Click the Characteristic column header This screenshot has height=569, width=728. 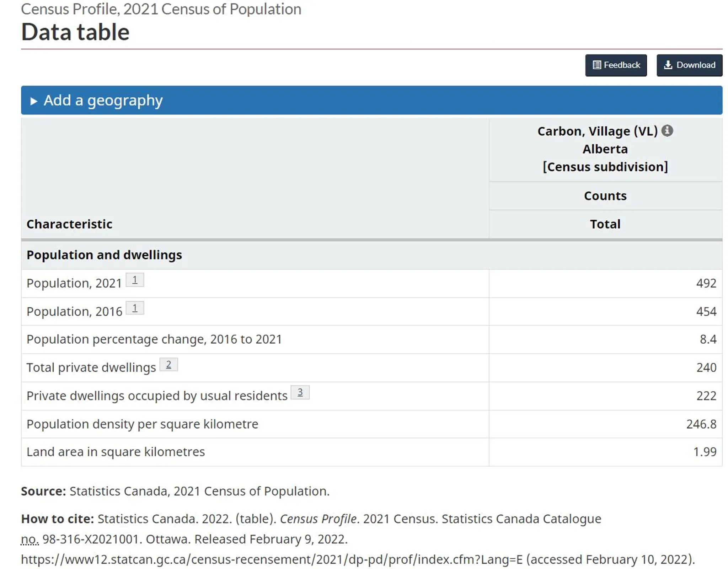(69, 224)
